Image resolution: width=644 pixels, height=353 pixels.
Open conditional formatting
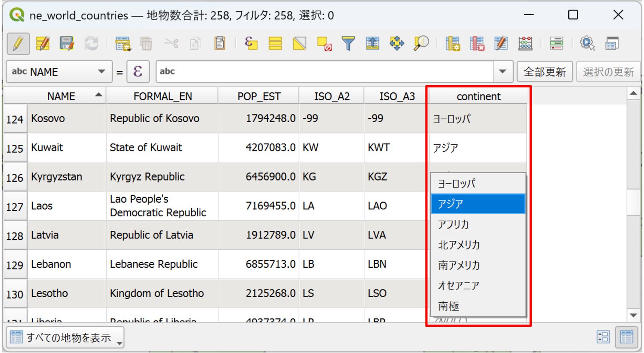click(x=556, y=43)
